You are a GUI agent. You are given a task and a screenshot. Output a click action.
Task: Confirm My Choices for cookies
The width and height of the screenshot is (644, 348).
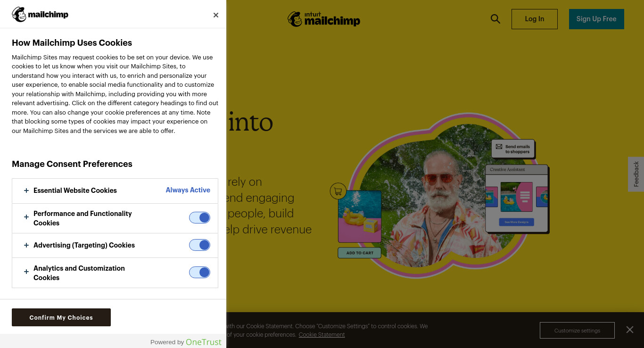pyautogui.click(x=61, y=317)
